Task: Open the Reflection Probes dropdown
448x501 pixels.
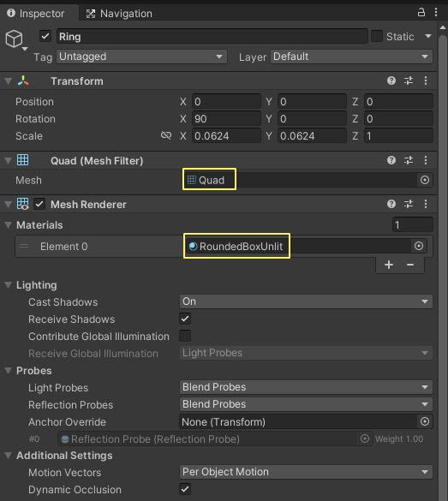Action: click(x=306, y=404)
